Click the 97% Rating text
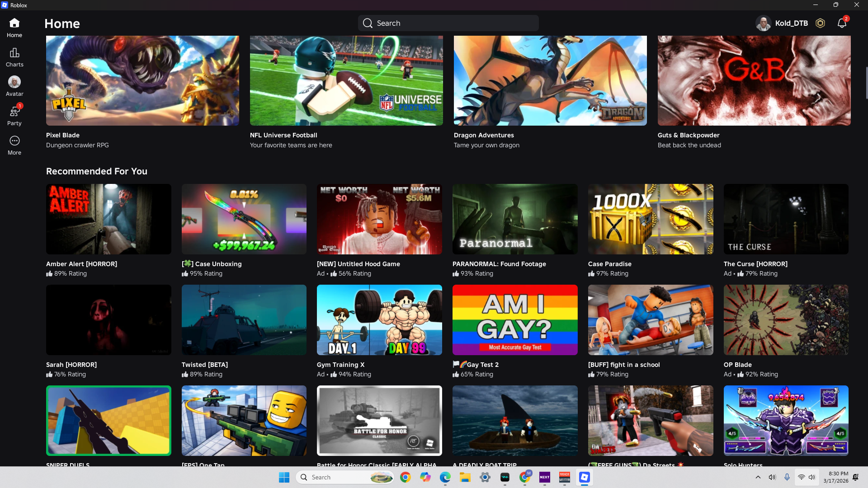868x488 pixels. pos(612,273)
